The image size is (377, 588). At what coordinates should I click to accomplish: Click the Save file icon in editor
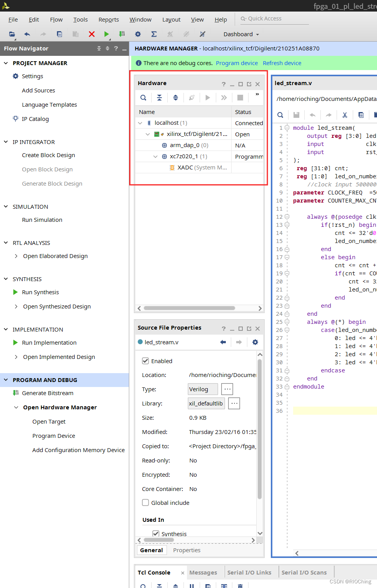coord(296,115)
